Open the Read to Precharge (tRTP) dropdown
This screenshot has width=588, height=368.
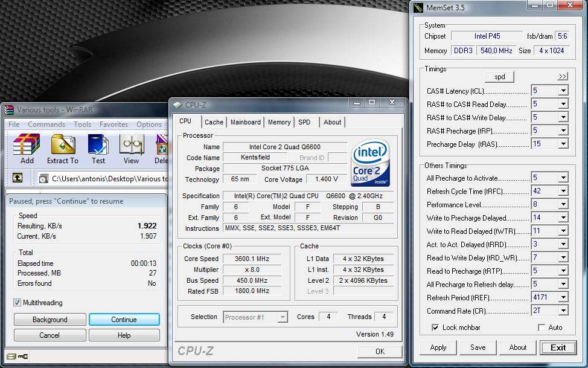[x=563, y=271]
